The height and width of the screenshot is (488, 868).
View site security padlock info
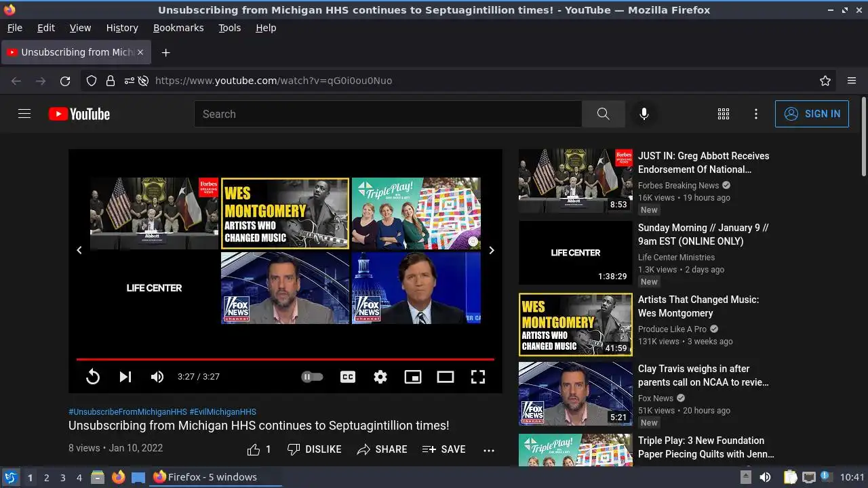pyautogui.click(x=110, y=81)
